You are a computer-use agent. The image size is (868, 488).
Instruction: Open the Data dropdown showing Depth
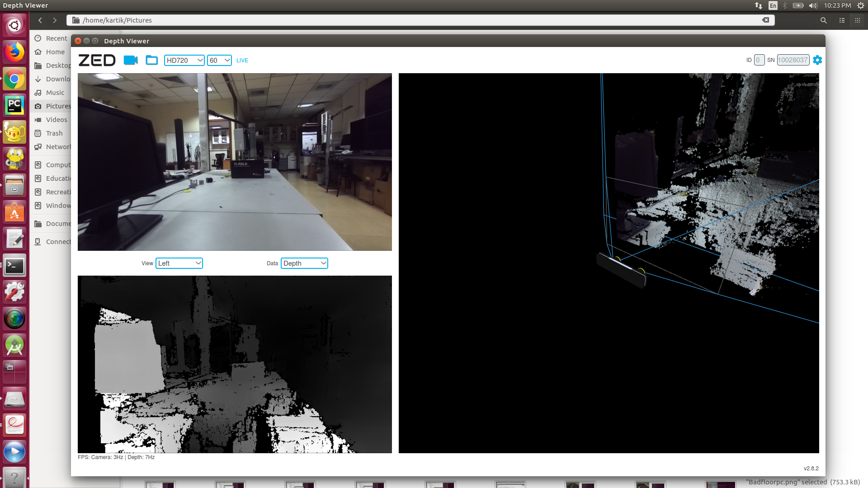pyautogui.click(x=304, y=263)
